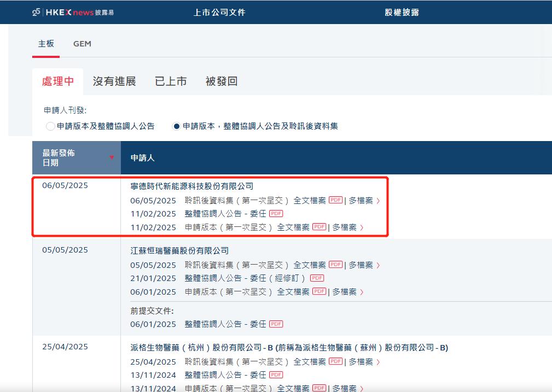Open PDF for 江蘇恒瑞 05/05/2025 聆訊後資料集
This screenshot has width=552, height=392.
pyautogui.click(x=336, y=264)
